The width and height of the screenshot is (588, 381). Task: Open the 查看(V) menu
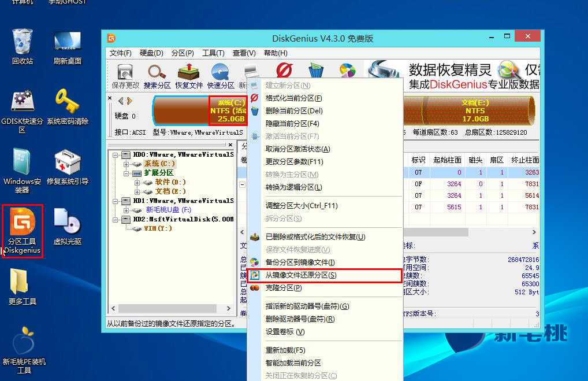[244, 53]
